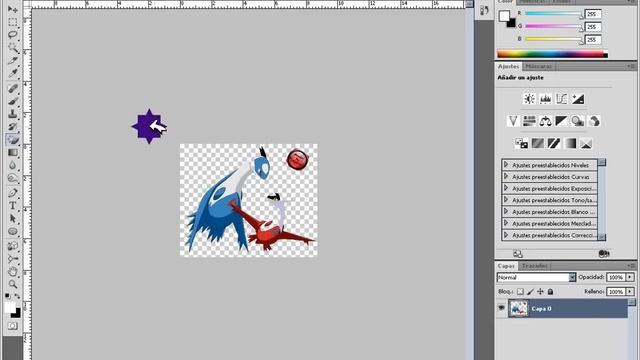Click the toolbox foreground color swatch
640x360 pixels.
point(9,307)
